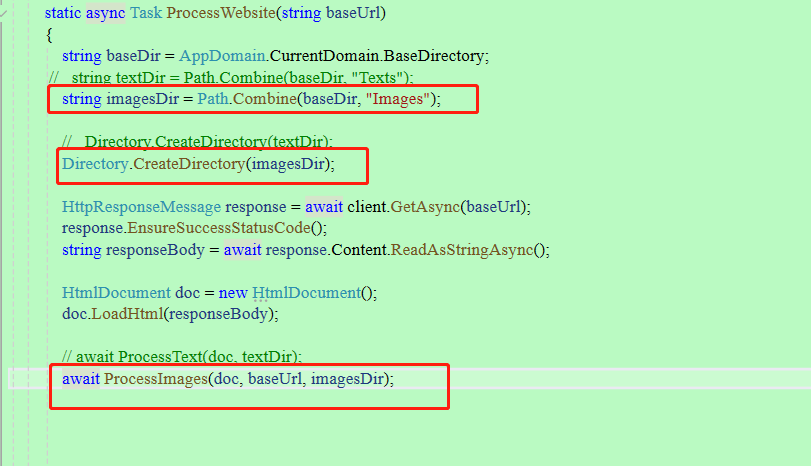Viewport: 811px width, 466px height.
Task: Click the commented await ProcessText line
Action: (182, 357)
